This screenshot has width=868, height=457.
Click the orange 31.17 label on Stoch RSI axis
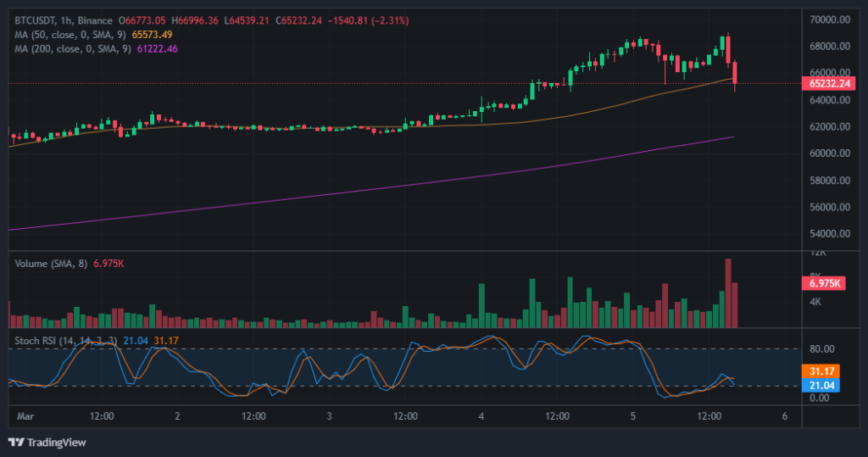(x=821, y=371)
